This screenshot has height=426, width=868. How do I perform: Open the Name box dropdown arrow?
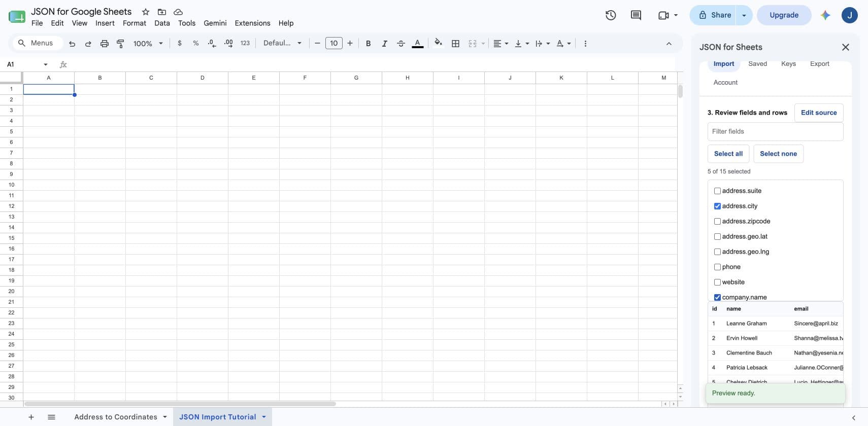click(x=46, y=64)
